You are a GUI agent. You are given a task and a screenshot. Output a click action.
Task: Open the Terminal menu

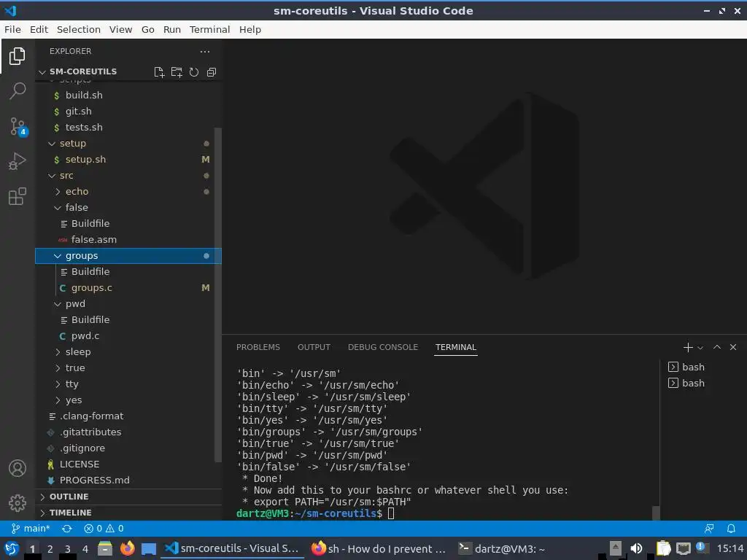209,29
